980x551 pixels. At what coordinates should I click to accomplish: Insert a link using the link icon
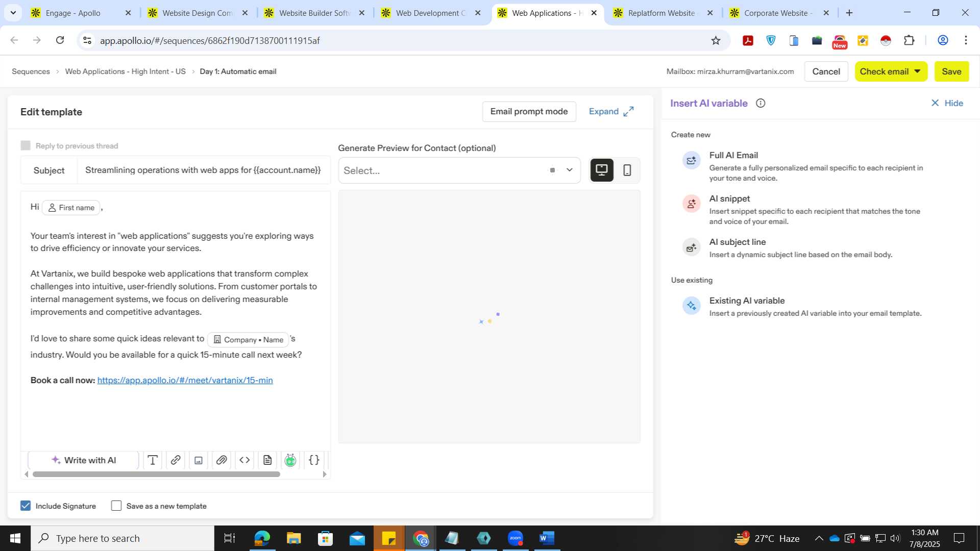pyautogui.click(x=175, y=460)
